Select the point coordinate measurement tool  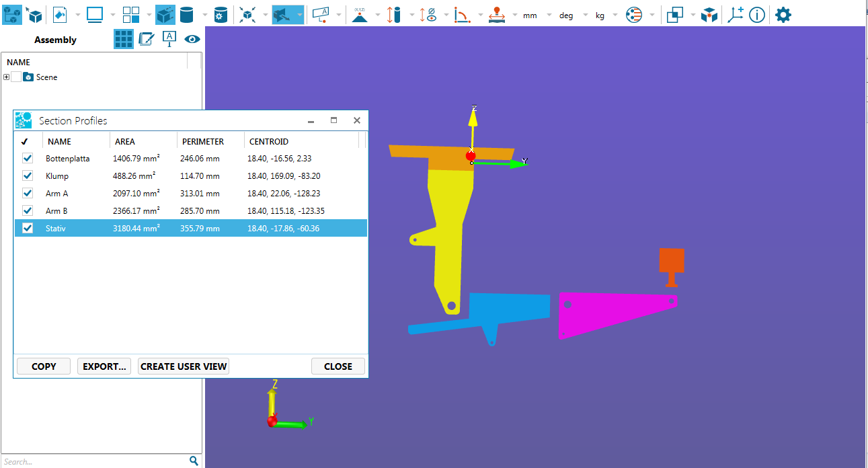[360, 15]
